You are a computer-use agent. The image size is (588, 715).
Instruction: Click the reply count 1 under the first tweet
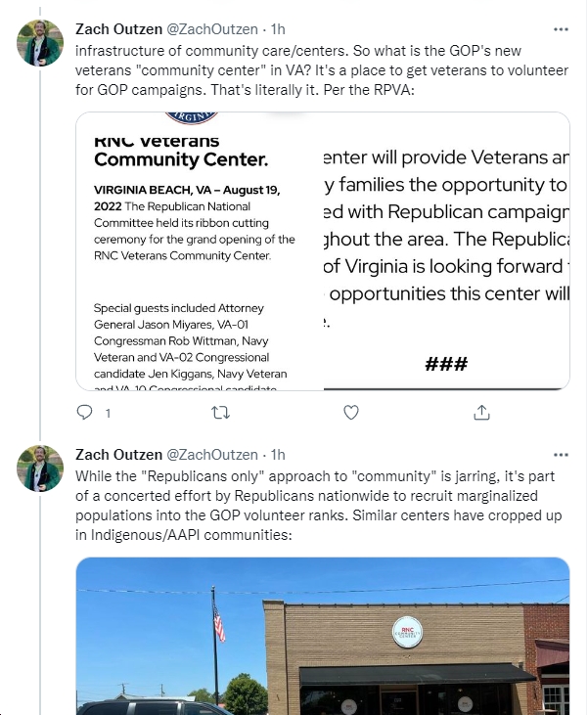coord(108,413)
